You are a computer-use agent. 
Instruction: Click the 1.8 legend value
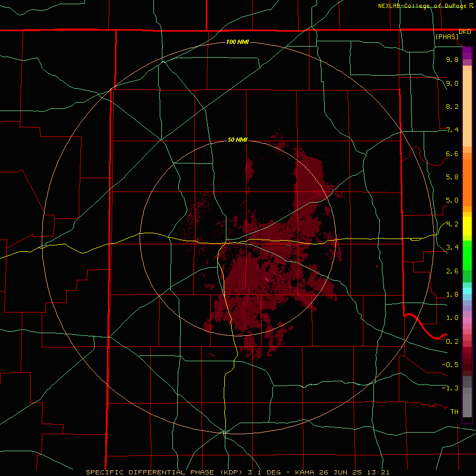tap(452, 295)
